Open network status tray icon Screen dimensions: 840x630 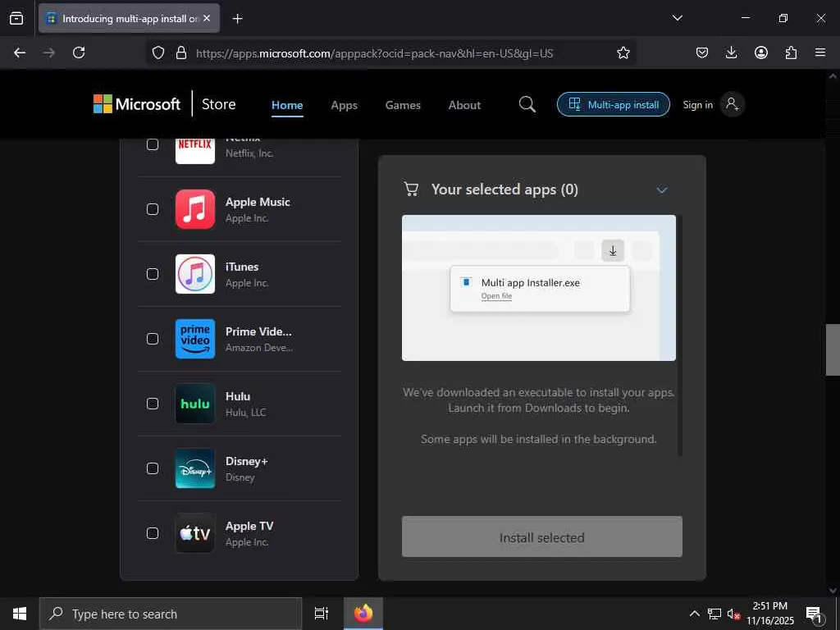point(714,614)
